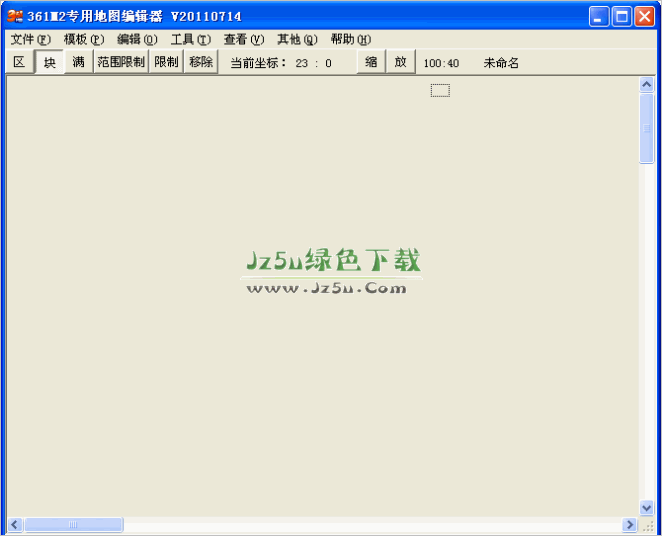Click the 未命名 file name text
Screen dimensions: 662x536
click(x=501, y=63)
